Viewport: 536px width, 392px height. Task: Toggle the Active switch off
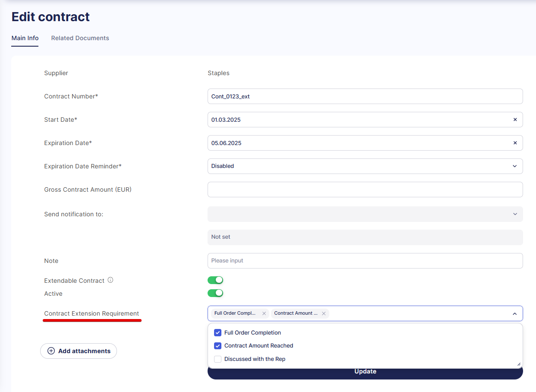pos(215,293)
